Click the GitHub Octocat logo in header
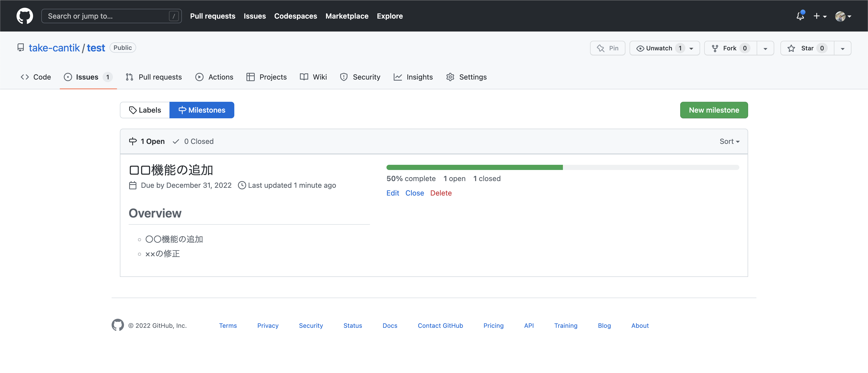868x373 pixels. tap(25, 16)
